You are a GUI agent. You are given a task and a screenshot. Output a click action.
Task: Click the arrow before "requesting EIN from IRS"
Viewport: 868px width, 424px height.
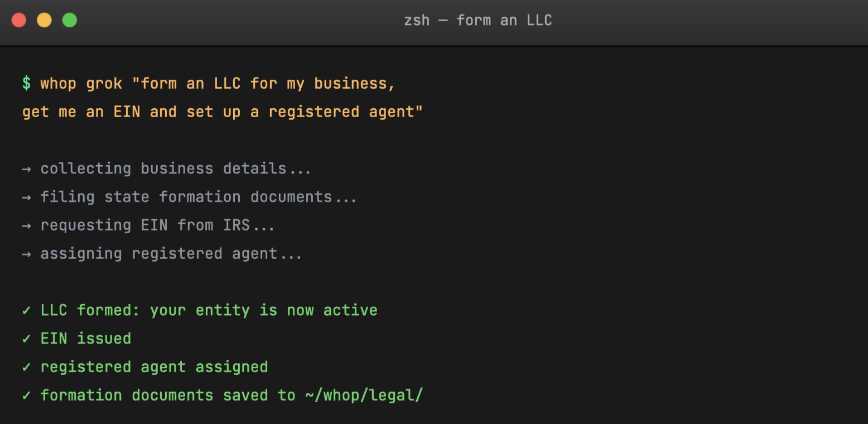(x=26, y=225)
